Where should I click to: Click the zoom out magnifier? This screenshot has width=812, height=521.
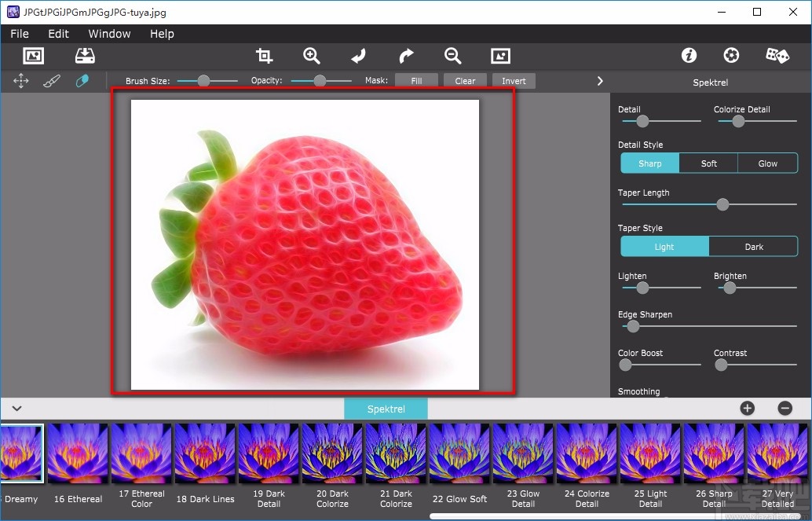click(452, 56)
